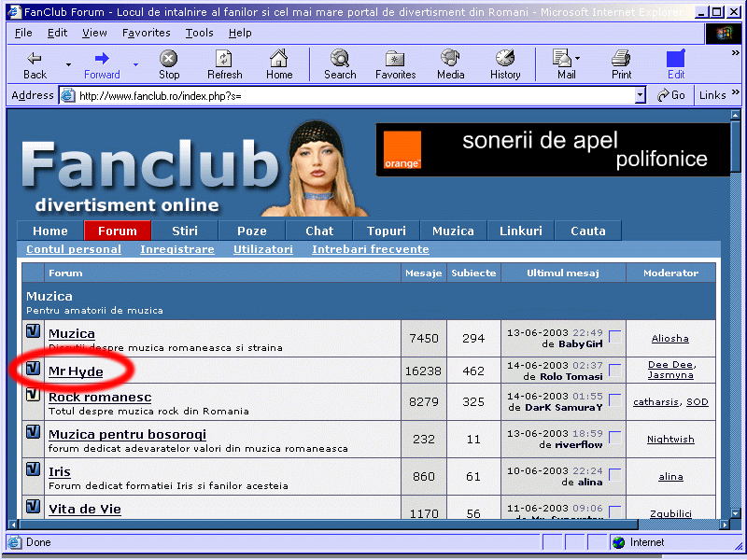Open the Help menu
Viewport: 747px width, 560px height.
[240, 33]
